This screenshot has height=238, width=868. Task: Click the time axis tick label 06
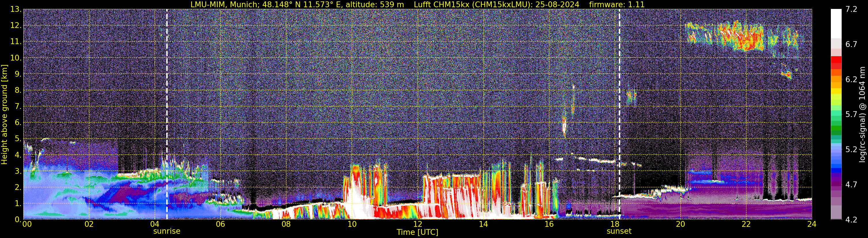(220, 224)
